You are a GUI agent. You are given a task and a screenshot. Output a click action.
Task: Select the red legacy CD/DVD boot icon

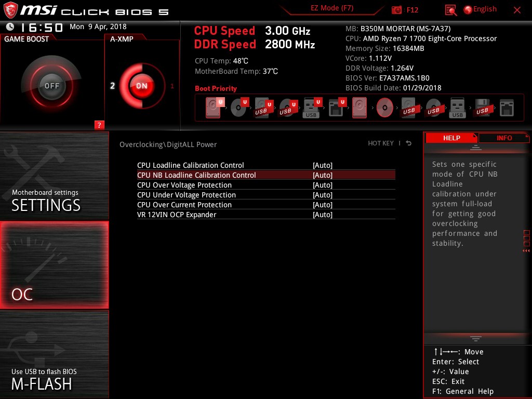click(x=385, y=108)
